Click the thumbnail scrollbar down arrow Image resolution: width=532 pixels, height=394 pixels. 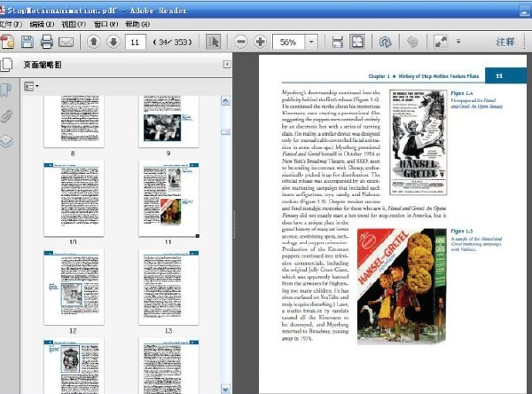point(226,389)
